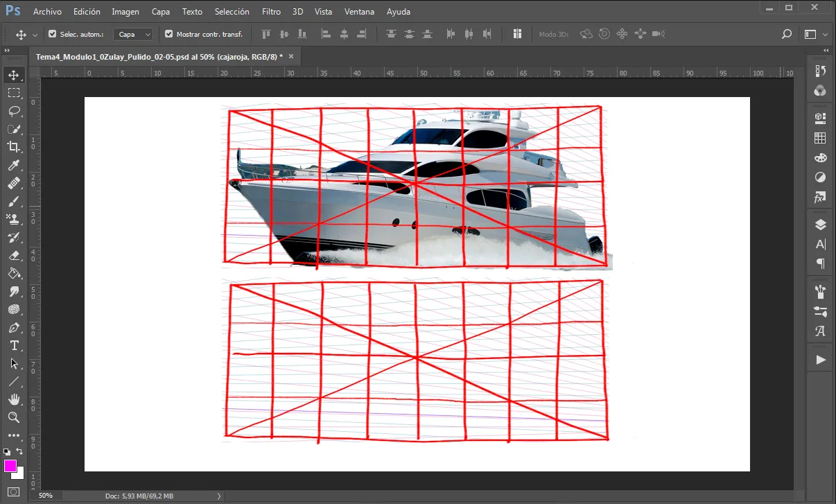Open the Adjustments half-circle panel icon

point(821,177)
